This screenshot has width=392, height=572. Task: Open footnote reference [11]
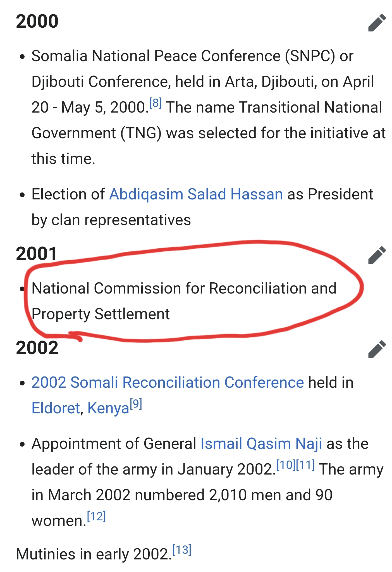(305, 465)
